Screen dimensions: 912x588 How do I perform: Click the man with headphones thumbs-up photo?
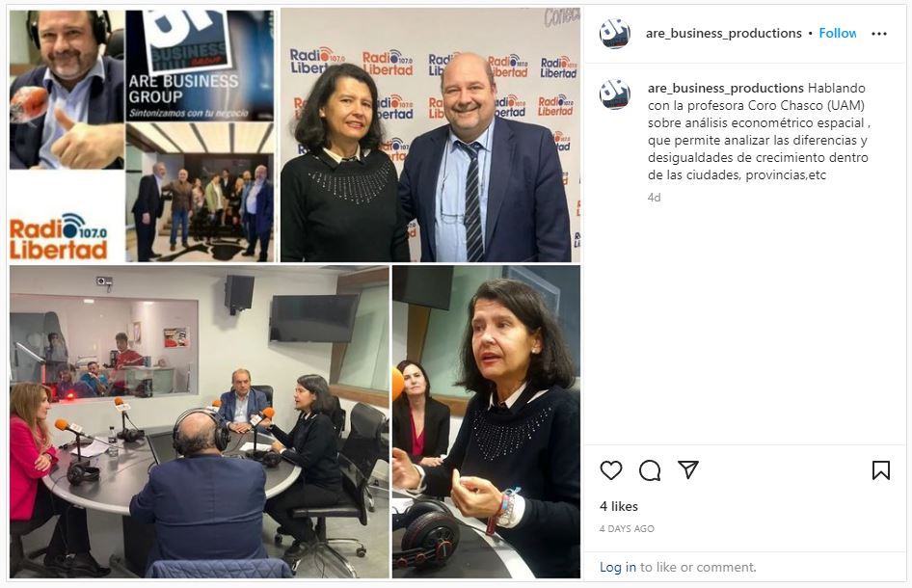click(x=67, y=90)
